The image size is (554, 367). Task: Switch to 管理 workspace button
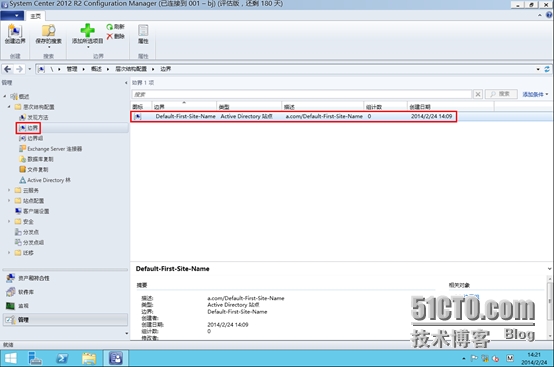coord(65,319)
